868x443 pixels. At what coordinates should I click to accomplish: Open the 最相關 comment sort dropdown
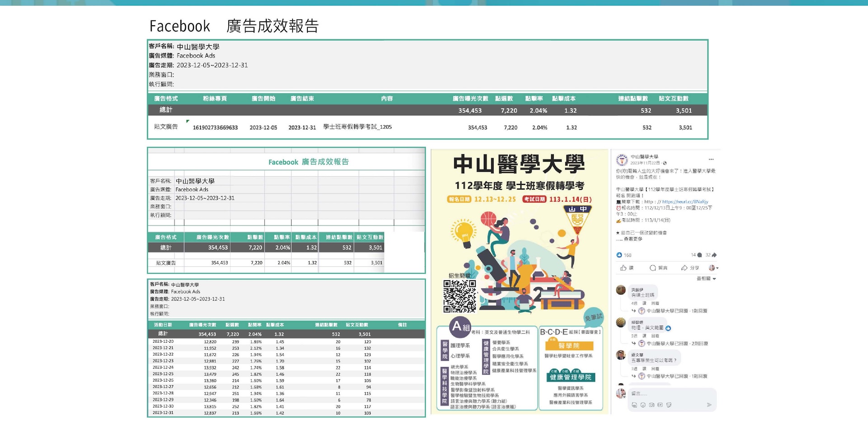click(706, 279)
